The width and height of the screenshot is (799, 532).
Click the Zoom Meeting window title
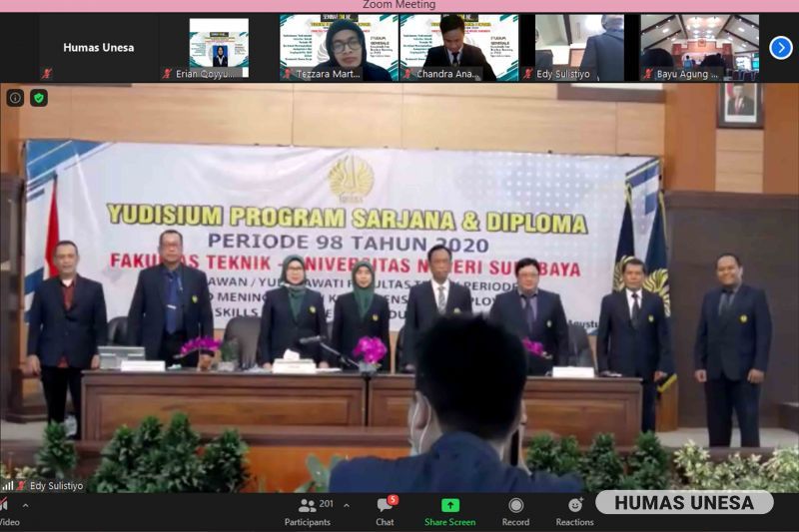(x=399, y=5)
